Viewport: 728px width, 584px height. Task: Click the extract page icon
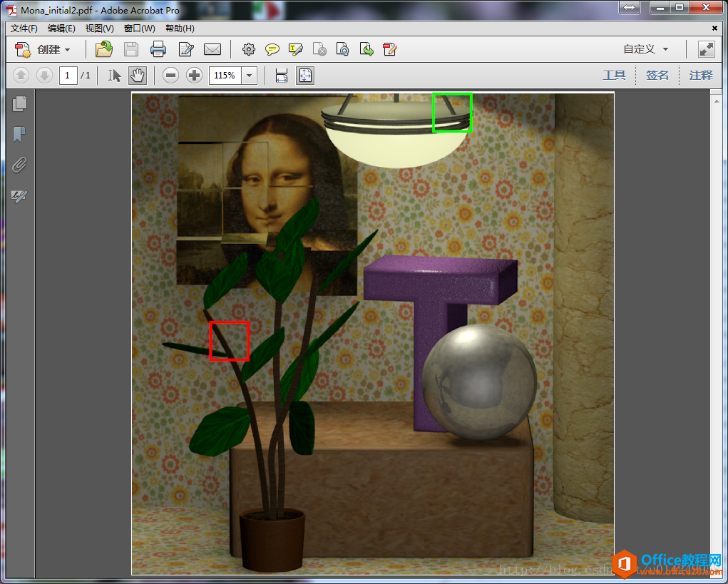pyautogui.click(x=366, y=49)
